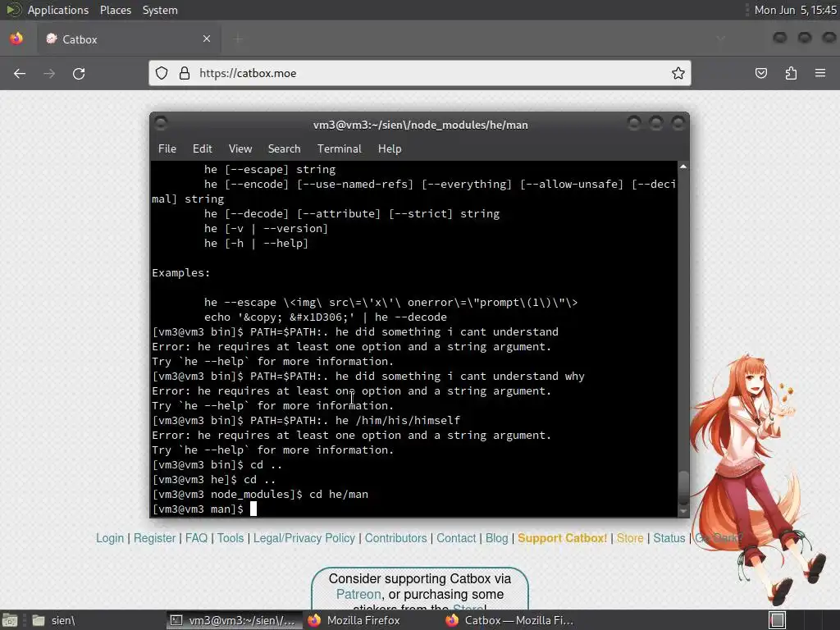The width and height of the screenshot is (840, 630).
Task: Select the Catbox browser tab
Action: tap(129, 39)
